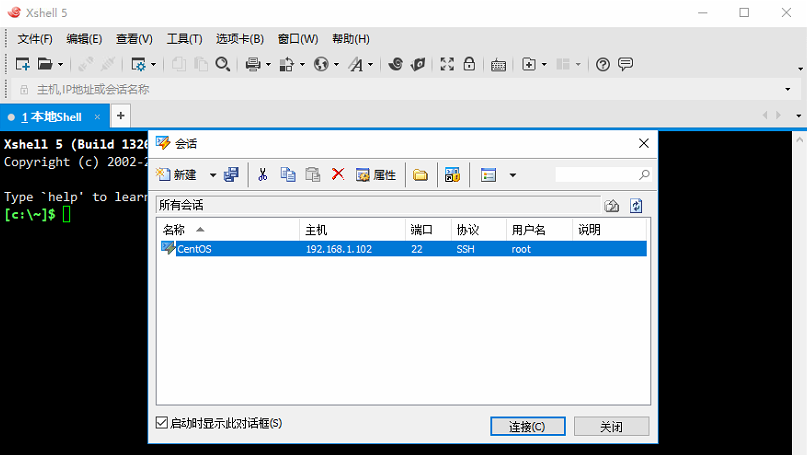Click the Print icon in toolbar
Viewport: 807px width, 455px height.
tap(253, 64)
